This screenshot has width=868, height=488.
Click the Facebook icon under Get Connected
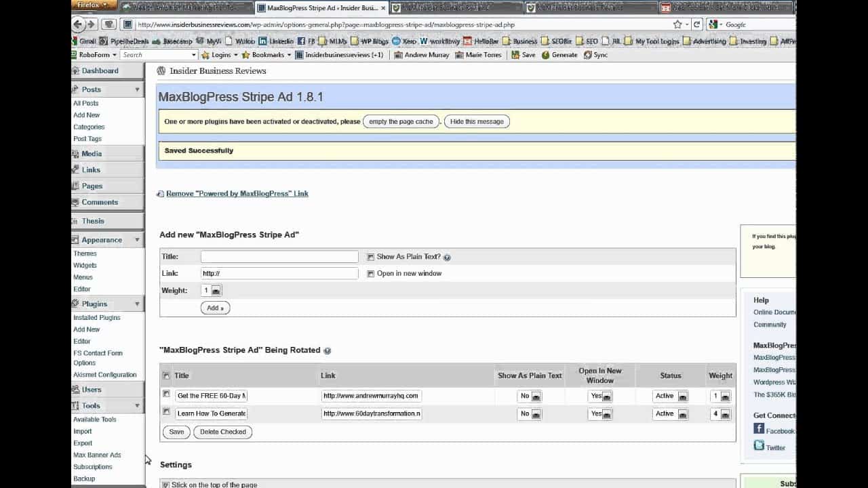click(759, 428)
